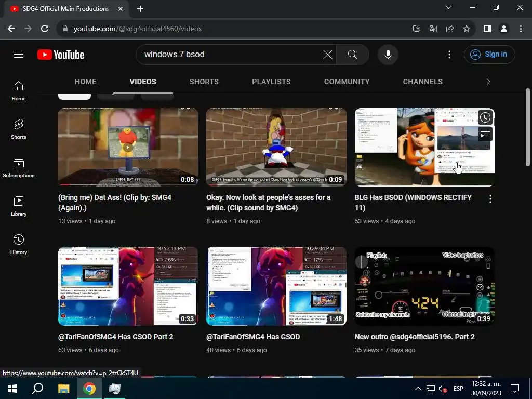Clear the search text with the X icon
Screen dimensions: 532x399
click(328, 54)
